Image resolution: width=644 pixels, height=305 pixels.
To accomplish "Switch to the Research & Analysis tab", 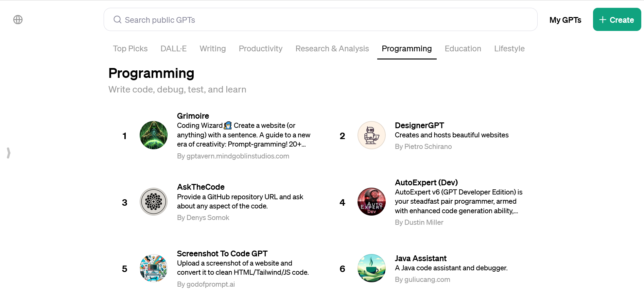I will (x=332, y=49).
